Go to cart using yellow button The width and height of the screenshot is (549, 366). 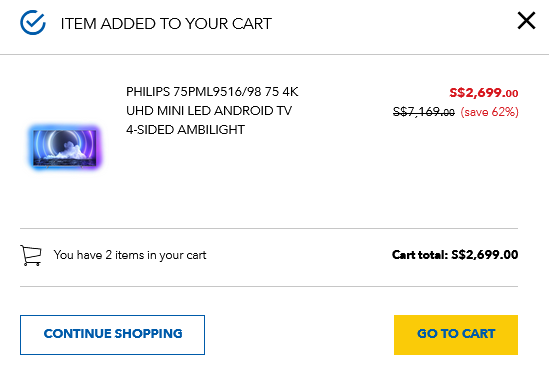456,335
